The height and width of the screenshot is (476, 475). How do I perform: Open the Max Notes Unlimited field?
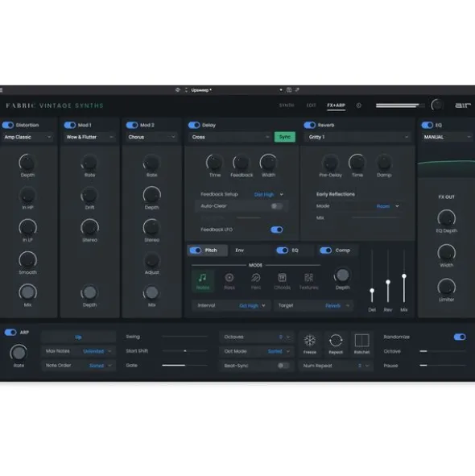[78, 351]
